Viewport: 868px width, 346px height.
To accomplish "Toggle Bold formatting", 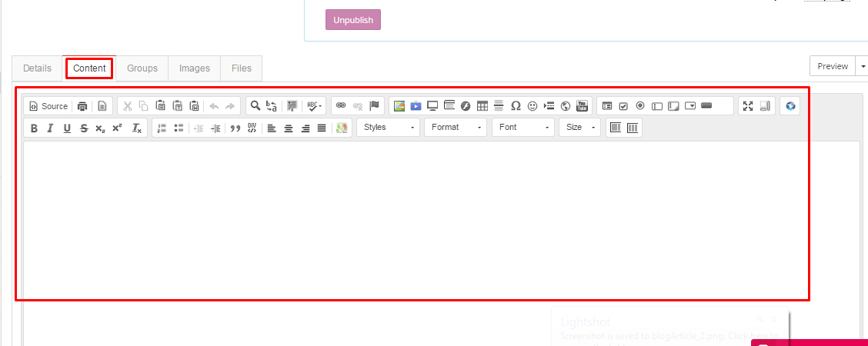I will [x=34, y=128].
